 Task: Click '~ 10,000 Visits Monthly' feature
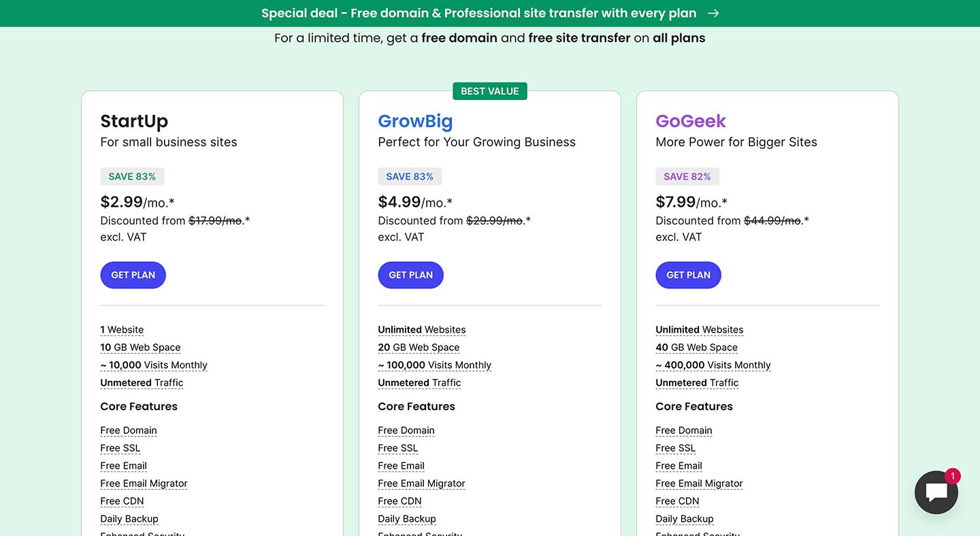154,365
